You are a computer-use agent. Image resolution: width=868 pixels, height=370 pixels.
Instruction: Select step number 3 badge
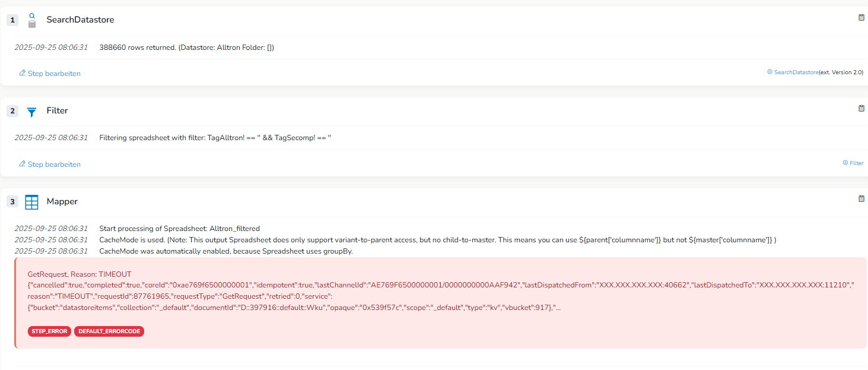12,202
